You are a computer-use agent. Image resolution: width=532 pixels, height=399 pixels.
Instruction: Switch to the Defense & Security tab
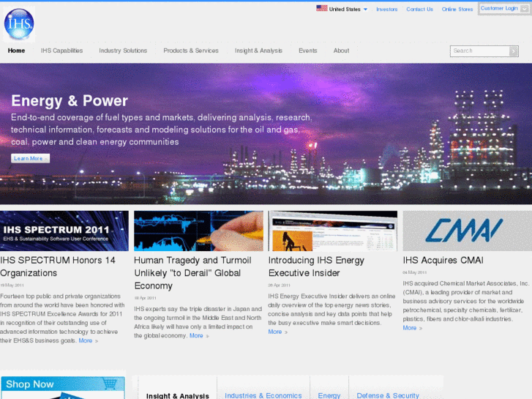coord(388,395)
